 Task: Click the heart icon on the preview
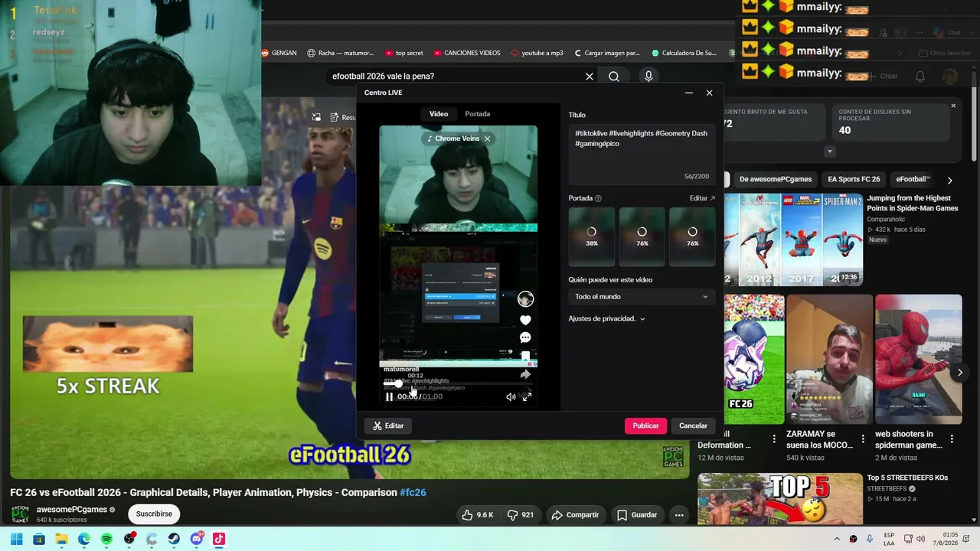click(x=525, y=320)
